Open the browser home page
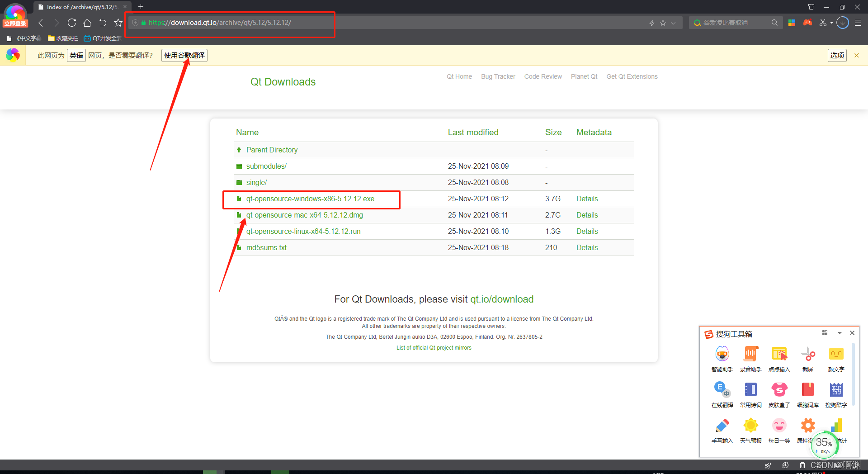The width and height of the screenshot is (868, 474). coord(87,23)
